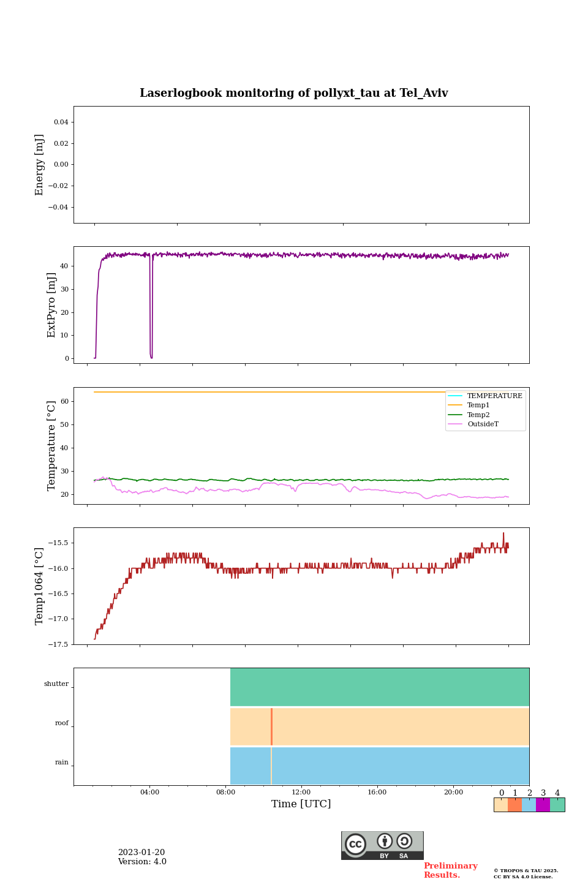
Task: Click the Energy [mJ] axis label
Action: pyautogui.click(x=40, y=165)
